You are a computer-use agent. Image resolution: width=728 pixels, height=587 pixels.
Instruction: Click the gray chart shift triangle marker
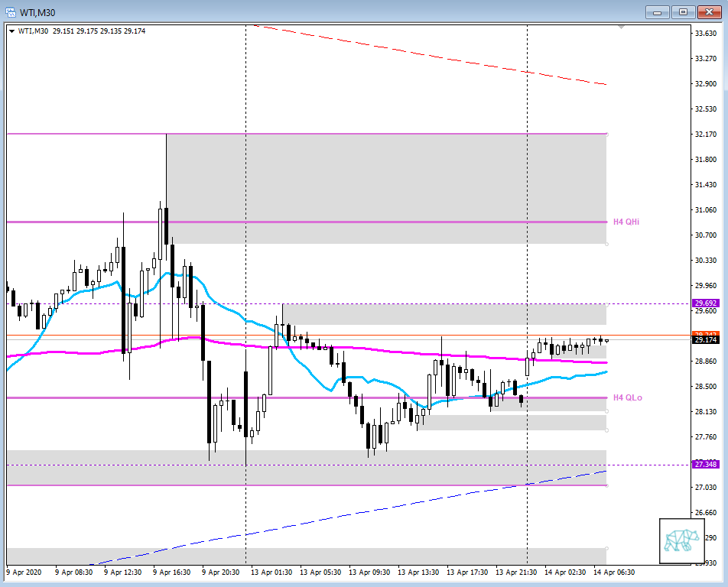622,27
